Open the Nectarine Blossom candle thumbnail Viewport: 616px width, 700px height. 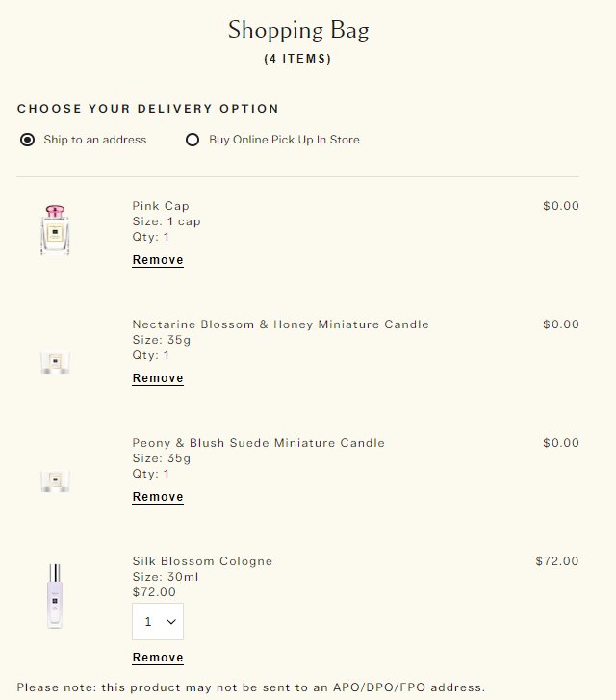point(55,362)
